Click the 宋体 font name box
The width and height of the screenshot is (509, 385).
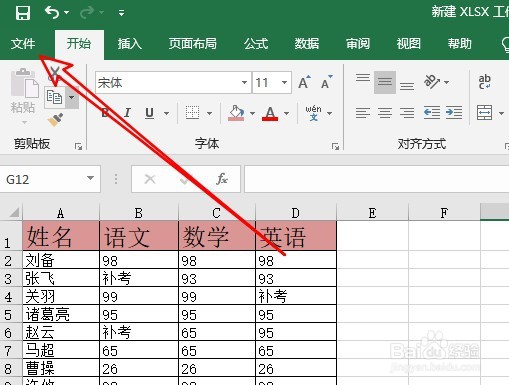(168, 82)
